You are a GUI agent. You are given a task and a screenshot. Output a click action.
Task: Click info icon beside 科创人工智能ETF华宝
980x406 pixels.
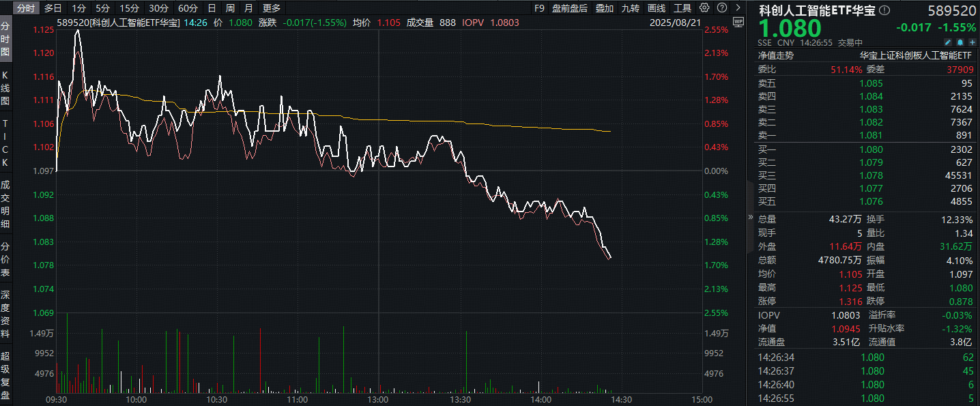[884, 10]
